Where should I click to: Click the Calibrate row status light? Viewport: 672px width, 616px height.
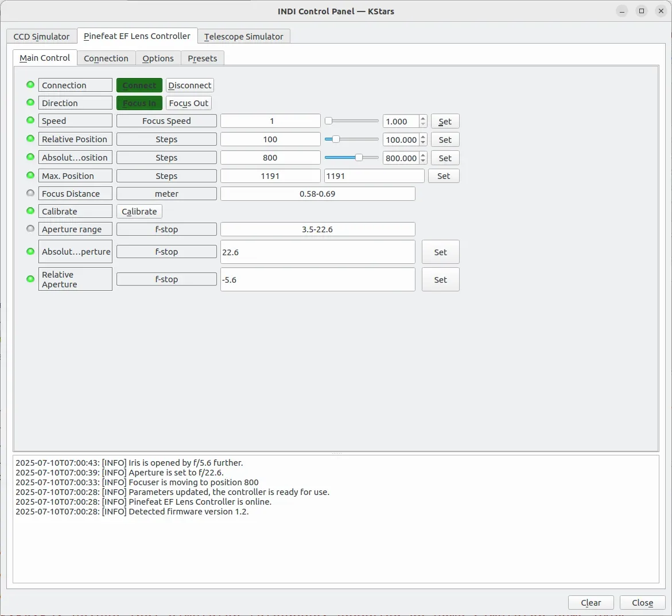(30, 210)
